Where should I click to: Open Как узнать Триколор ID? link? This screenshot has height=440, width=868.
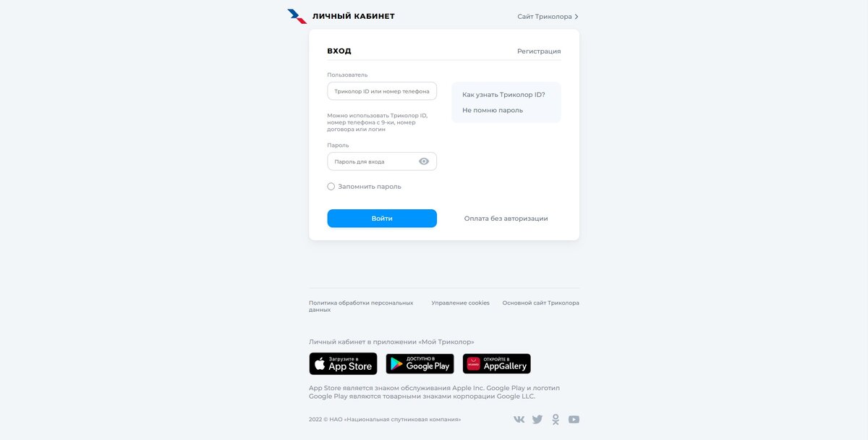click(503, 95)
